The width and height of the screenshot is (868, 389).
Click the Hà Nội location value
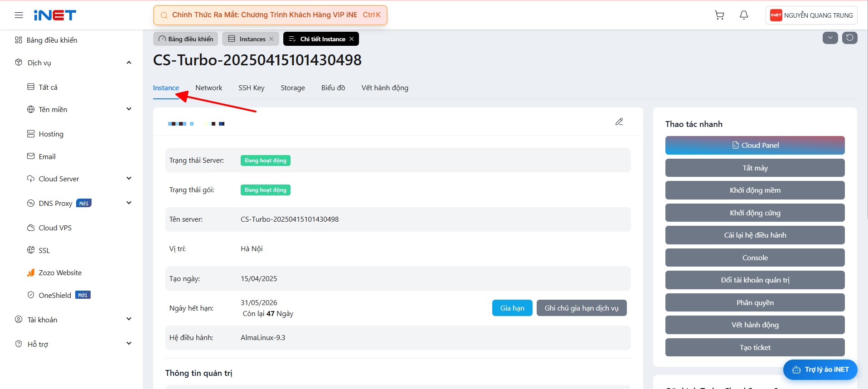click(x=252, y=249)
